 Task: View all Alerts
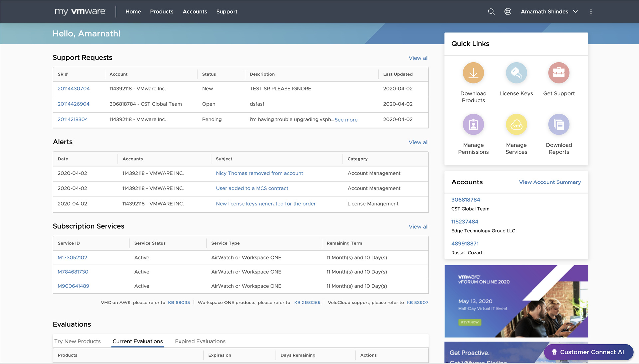[x=418, y=142]
